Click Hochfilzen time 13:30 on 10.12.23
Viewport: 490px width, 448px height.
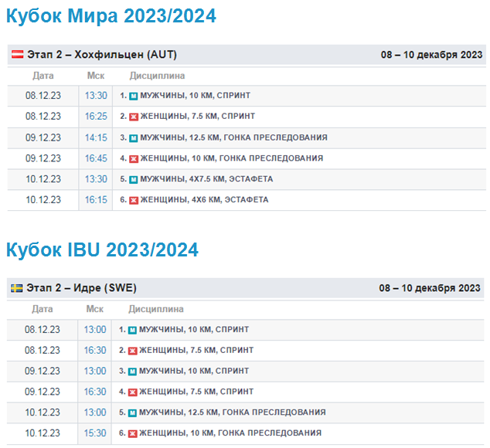(x=96, y=179)
